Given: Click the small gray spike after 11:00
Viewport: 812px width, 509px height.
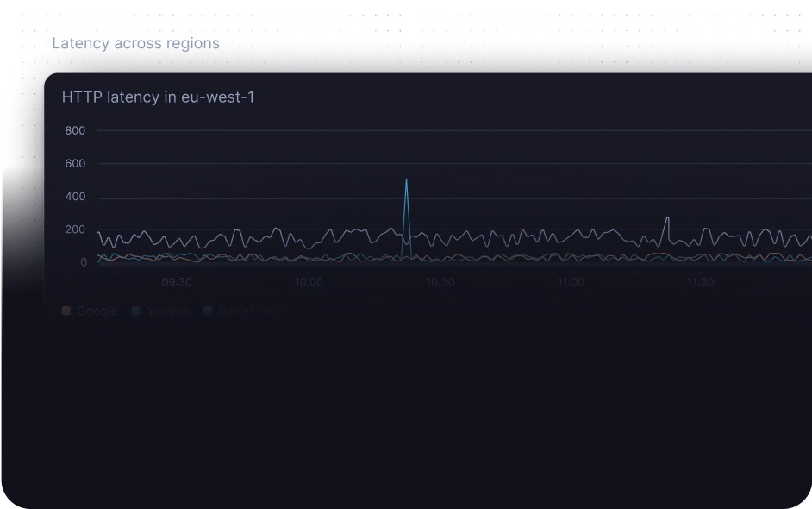Looking at the screenshot, I should [667, 218].
